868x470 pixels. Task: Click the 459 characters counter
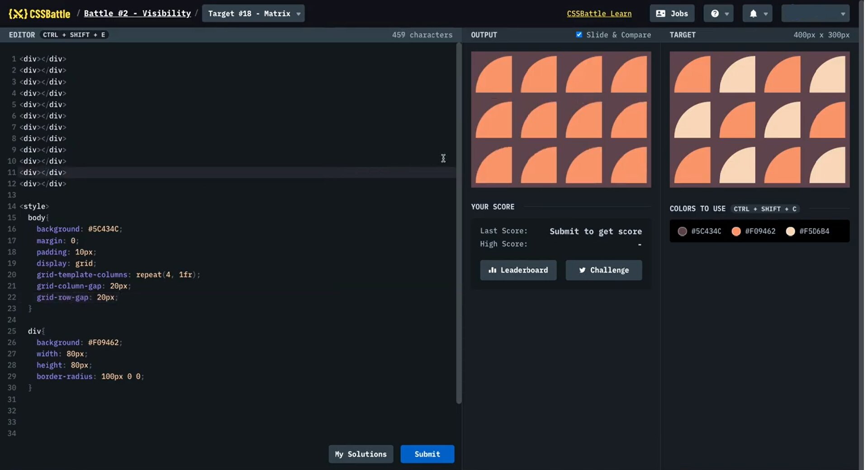[x=422, y=35]
